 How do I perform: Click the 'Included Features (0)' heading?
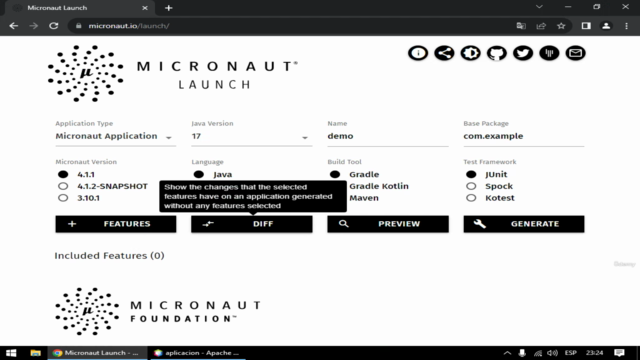pos(109,256)
